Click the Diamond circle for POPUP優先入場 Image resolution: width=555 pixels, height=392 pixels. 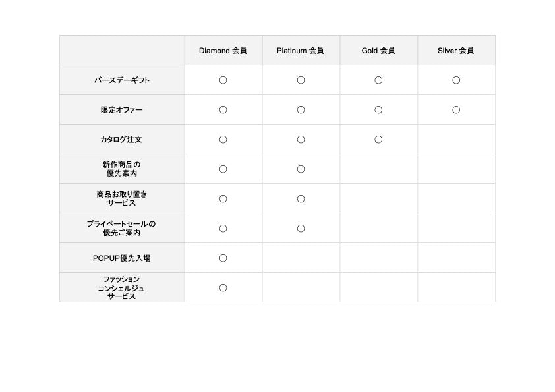223,258
